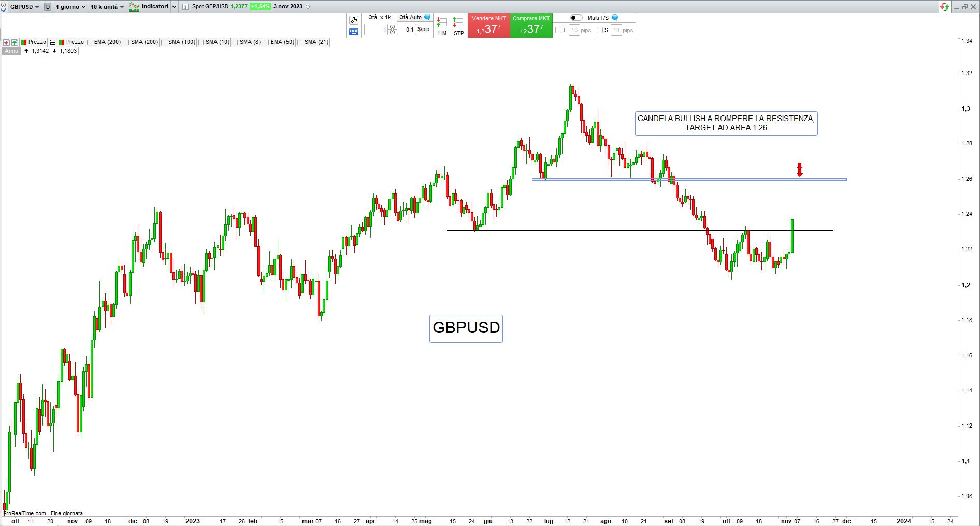
Task: Check the S stop checkbox
Action: click(x=600, y=30)
